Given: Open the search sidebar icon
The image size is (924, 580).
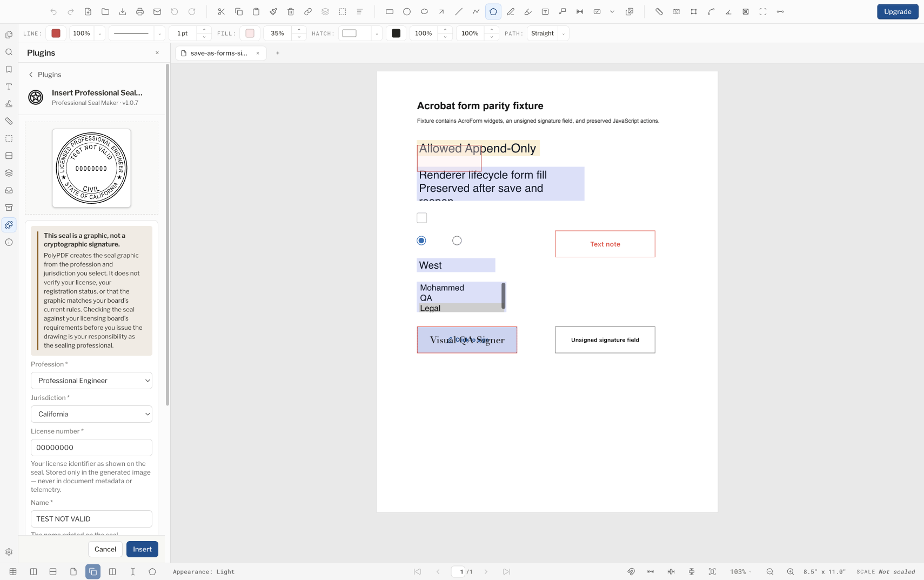Looking at the screenshot, I should (x=9, y=52).
